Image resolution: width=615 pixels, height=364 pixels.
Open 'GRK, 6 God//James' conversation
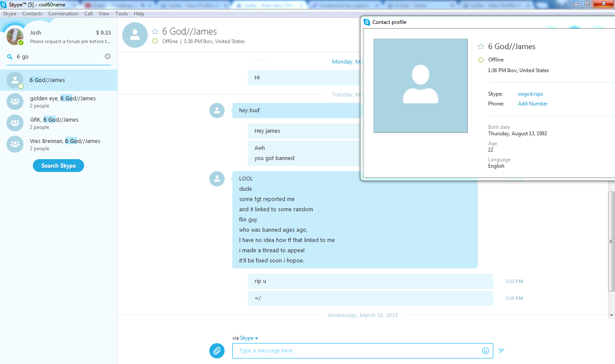[x=59, y=123]
